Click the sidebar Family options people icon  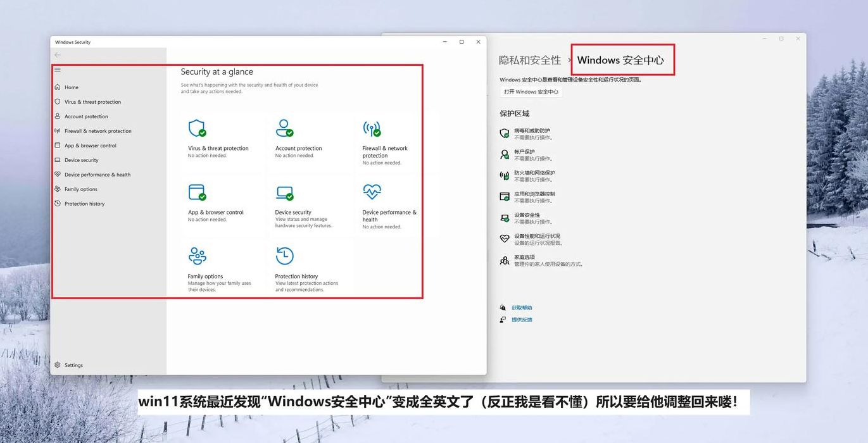click(58, 189)
